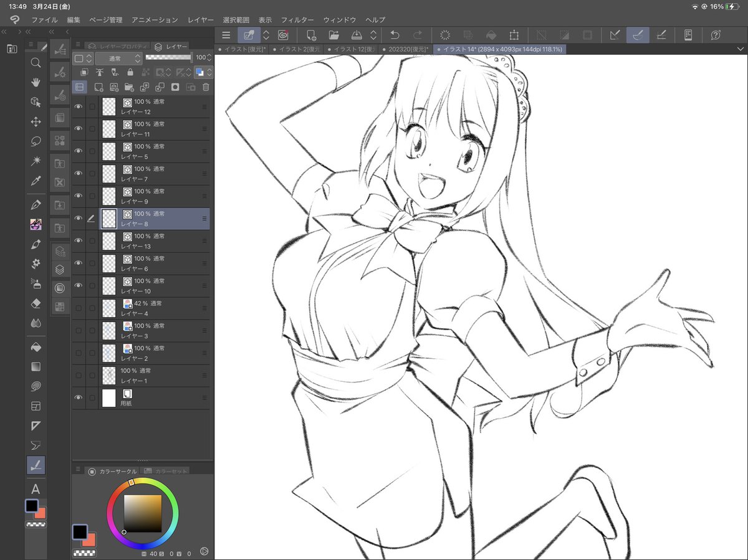748x560 pixels.
Task: Create a new layer folder
Action: click(x=129, y=87)
